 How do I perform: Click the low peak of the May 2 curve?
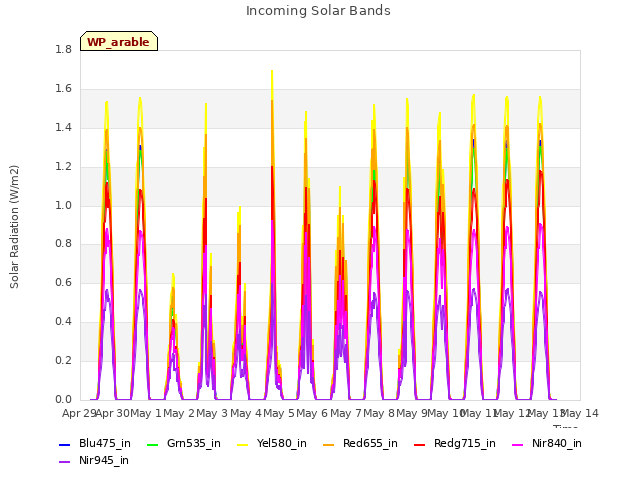coord(173,275)
